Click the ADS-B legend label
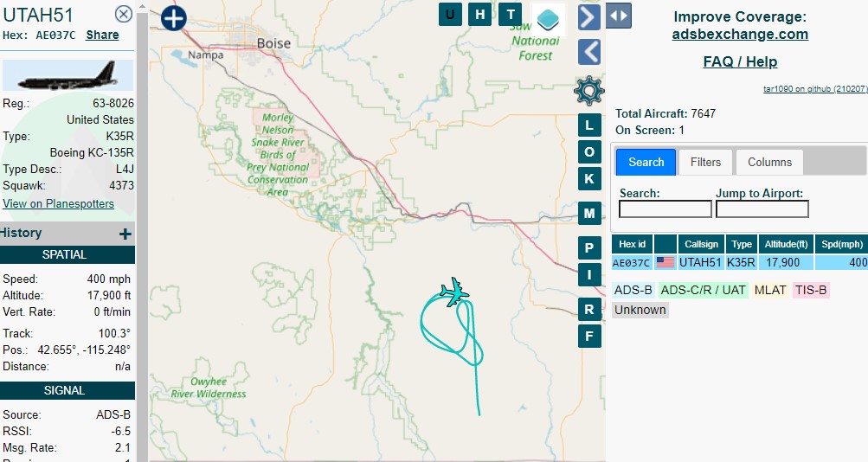The height and width of the screenshot is (462, 868). (x=633, y=290)
